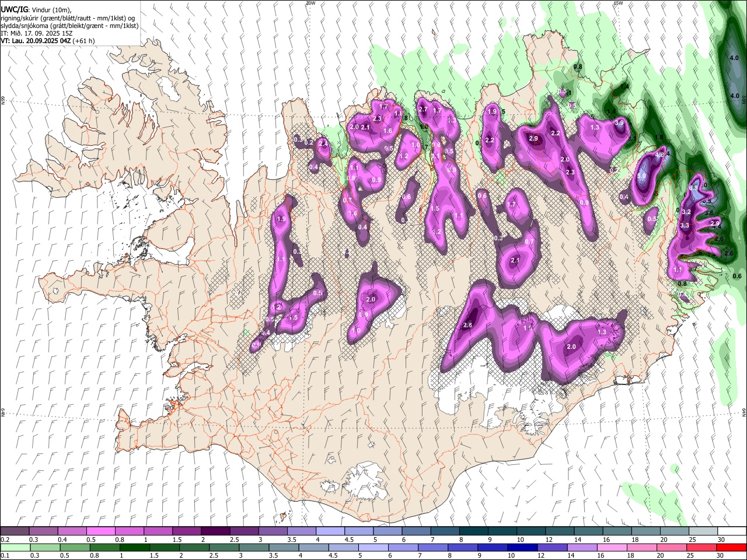Viewport: 747px width, 560px height.
Task: Click the 'UWC/IG: Vindur (10m)' title text
Action: tap(36, 10)
